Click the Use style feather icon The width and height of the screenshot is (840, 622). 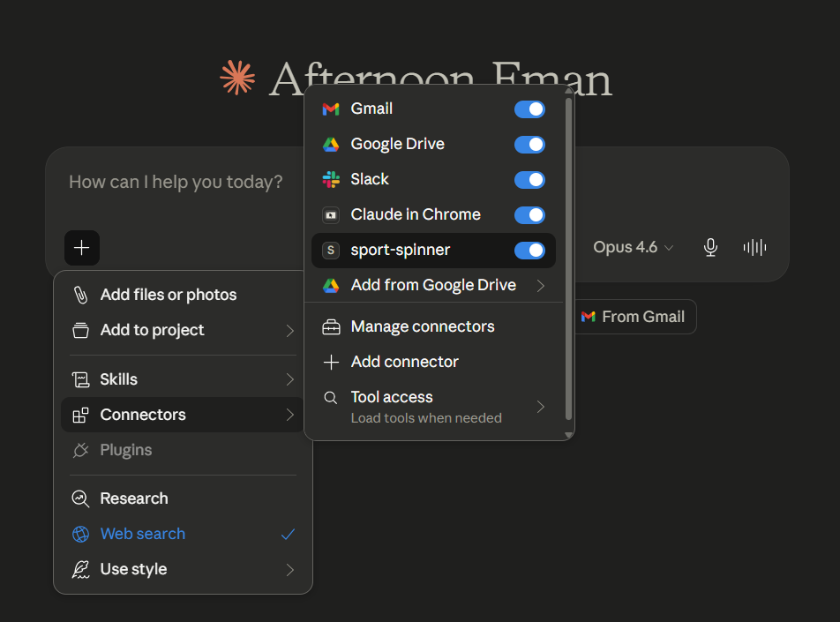click(x=80, y=569)
